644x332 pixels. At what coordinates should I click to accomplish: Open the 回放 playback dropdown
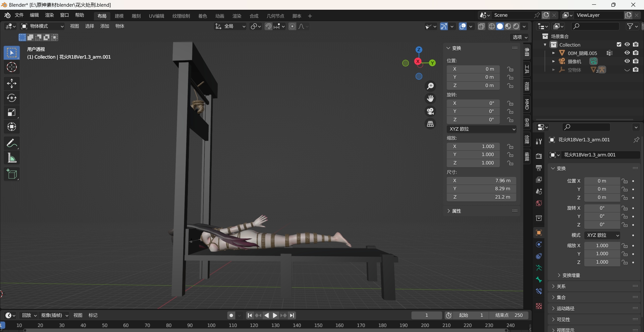(x=29, y=316)
